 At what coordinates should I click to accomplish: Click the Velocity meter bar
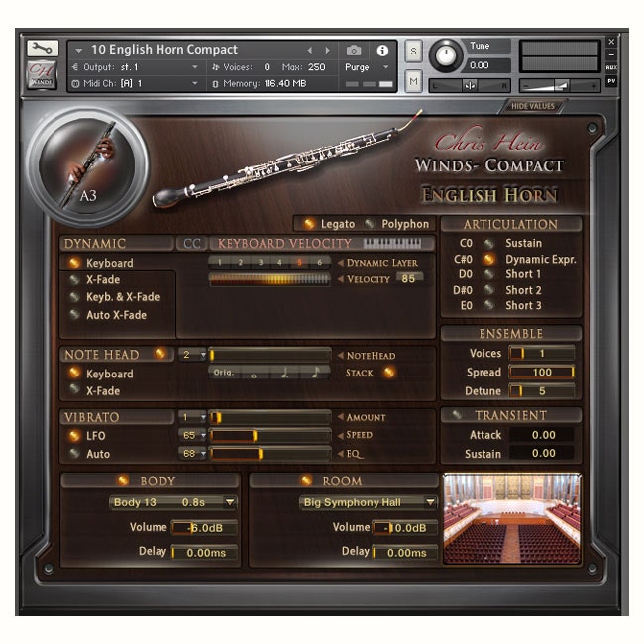coord(269,279)
